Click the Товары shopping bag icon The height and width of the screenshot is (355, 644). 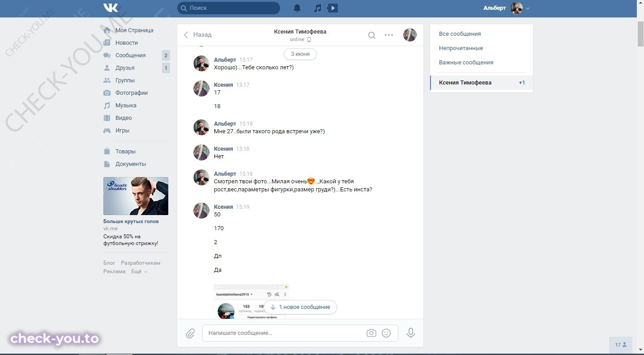107,152
